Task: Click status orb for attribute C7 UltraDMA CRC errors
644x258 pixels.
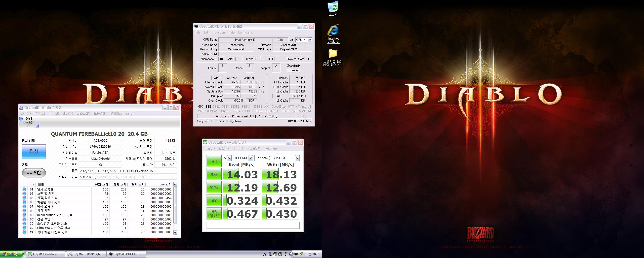Action: (x=24, y=228)
